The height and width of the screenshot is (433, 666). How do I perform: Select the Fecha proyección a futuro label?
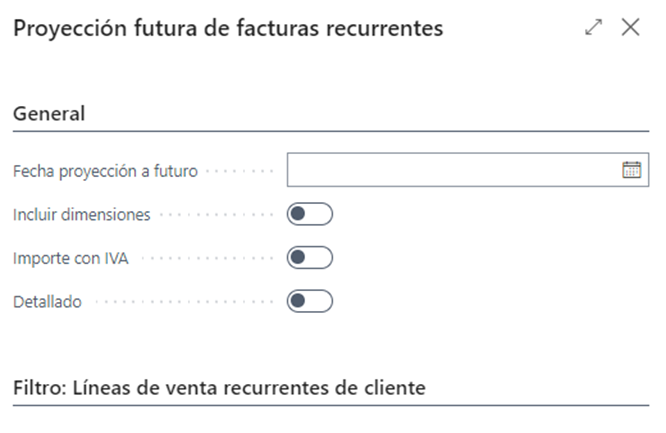(x=105, y=171)
